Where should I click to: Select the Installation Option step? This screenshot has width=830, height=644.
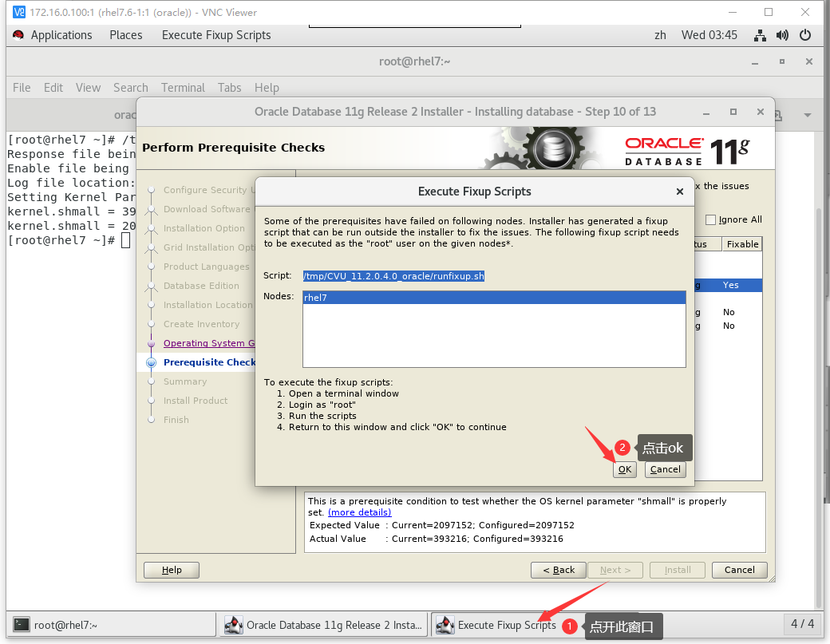204,228
